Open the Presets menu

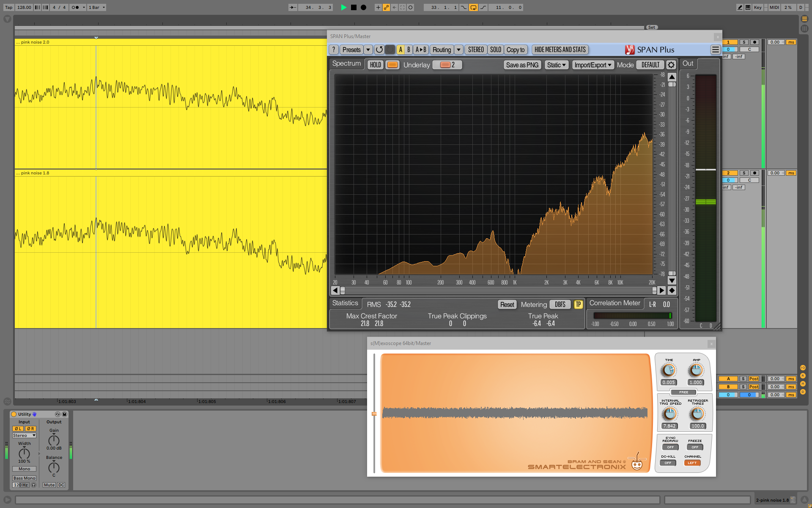tap(351, 50)
